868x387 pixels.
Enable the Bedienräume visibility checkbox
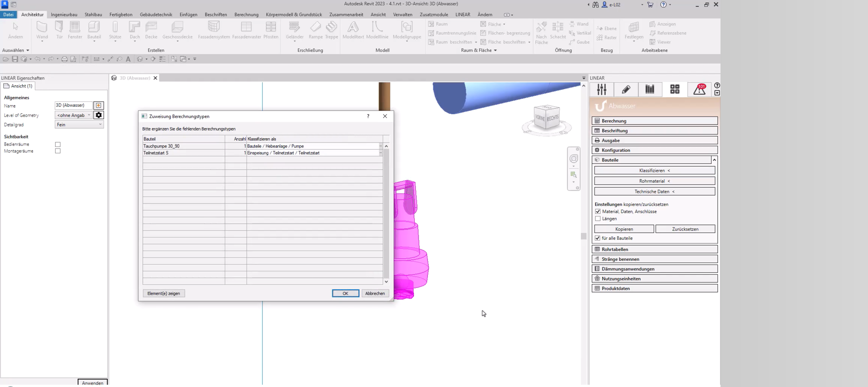[58, 145]
